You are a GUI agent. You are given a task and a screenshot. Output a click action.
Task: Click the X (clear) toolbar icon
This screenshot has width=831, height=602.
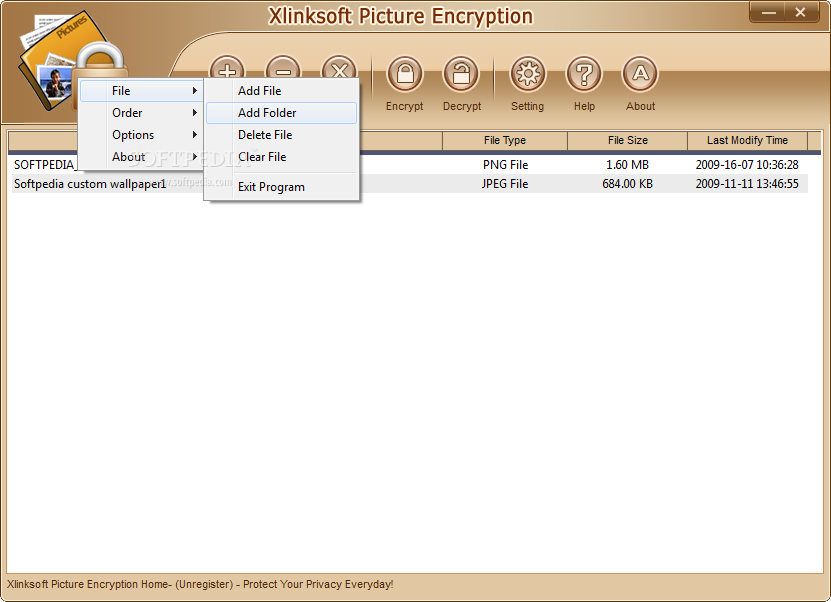339,66
